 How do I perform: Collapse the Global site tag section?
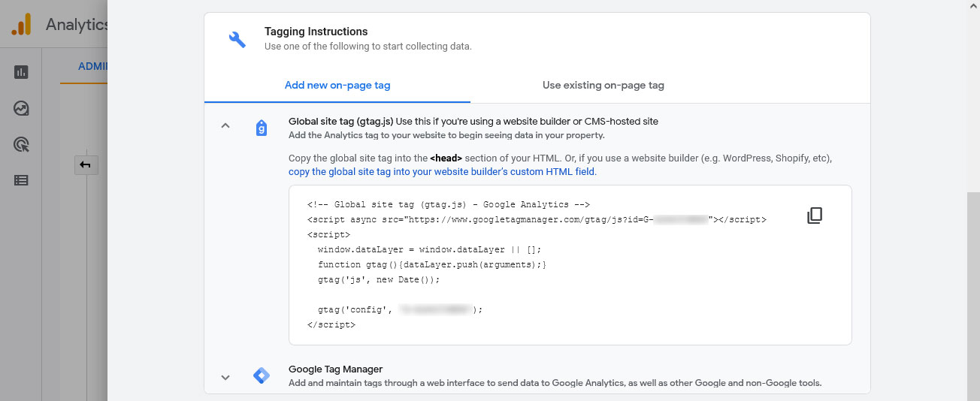pos(225,126)
